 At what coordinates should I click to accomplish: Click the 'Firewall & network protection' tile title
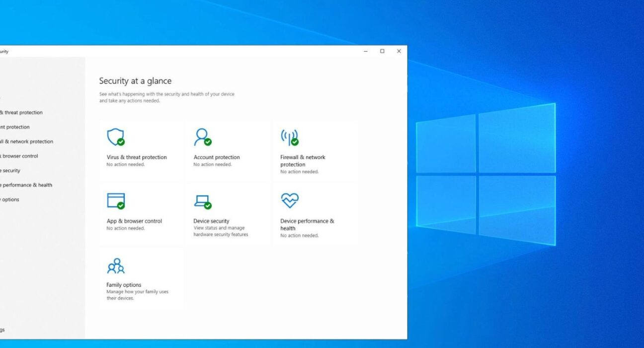pos(303,161)
